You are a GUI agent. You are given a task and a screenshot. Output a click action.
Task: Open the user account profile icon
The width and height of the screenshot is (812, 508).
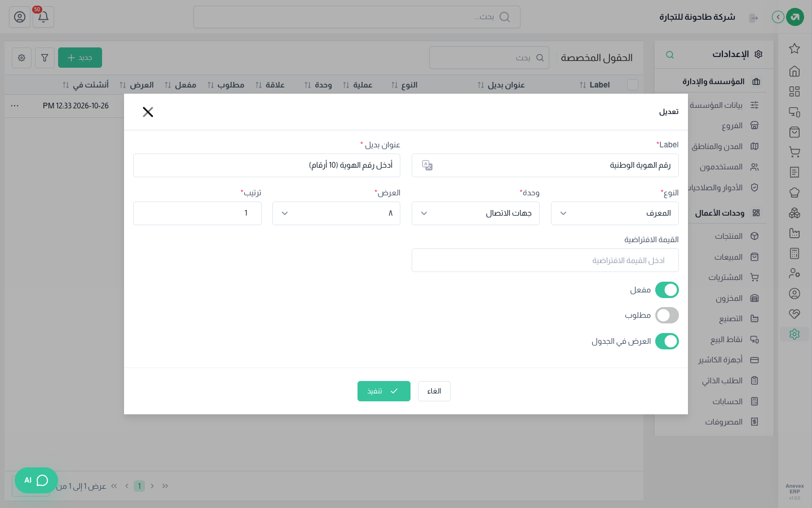pyautogui.click(x=20, y=17)
